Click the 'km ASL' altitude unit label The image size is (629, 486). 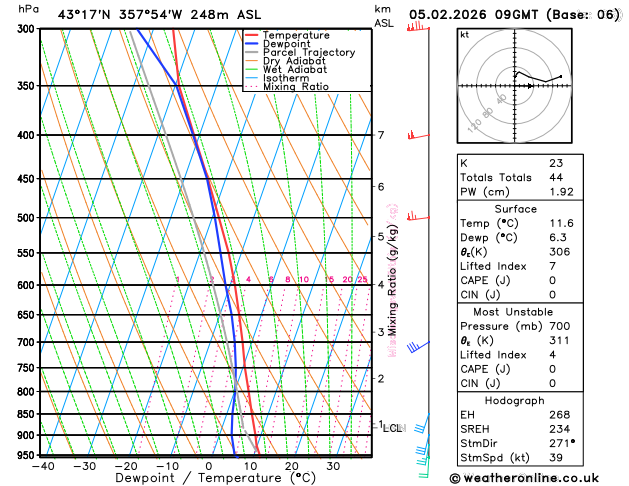(384, 16)
